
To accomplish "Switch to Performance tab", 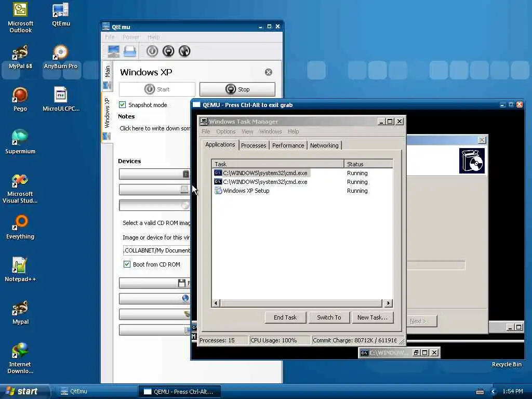I will coord(288,145).
